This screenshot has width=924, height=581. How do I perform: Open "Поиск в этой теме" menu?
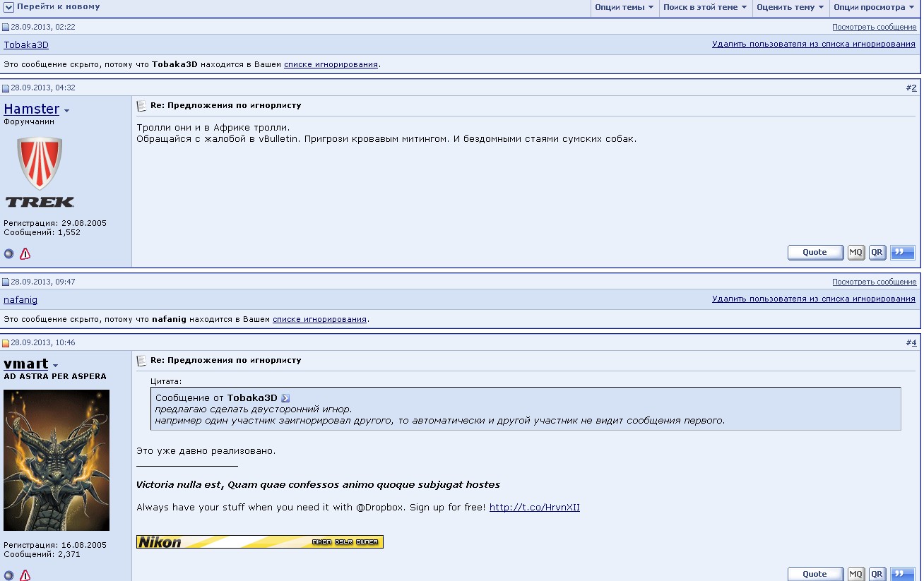click(704, 8)
